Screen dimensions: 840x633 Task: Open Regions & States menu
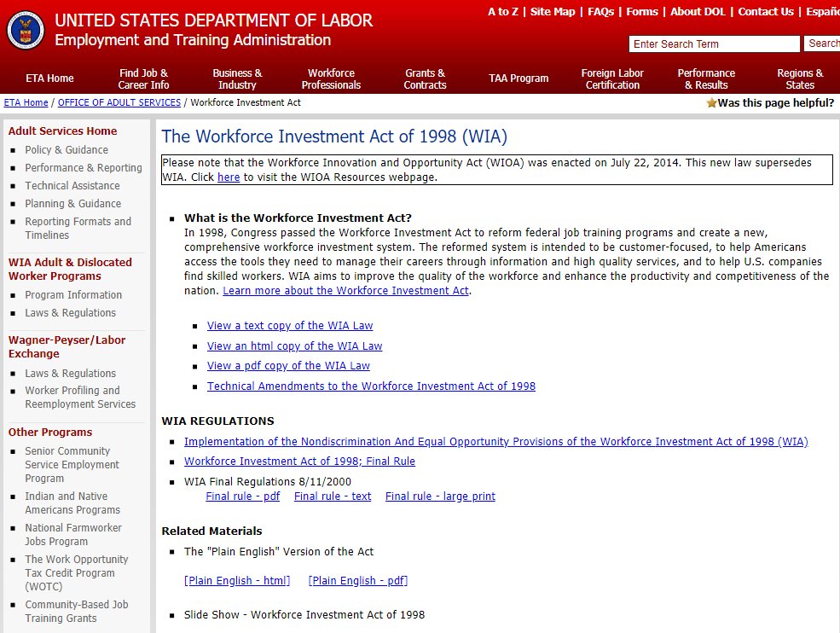[x=800, y=78]
